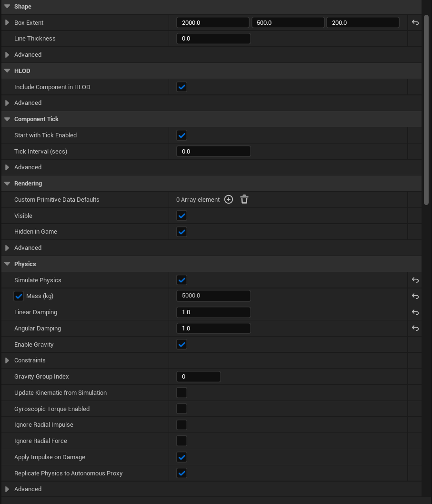This screenshot has width=432, height=504.
Task: Reset Simulate Physics to default
Action: (415, 280)
